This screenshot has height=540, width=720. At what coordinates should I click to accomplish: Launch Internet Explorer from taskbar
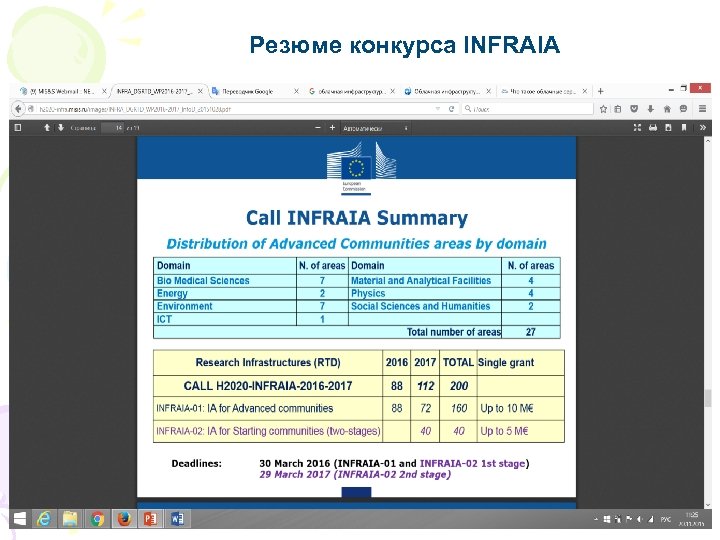click(44, 519)
